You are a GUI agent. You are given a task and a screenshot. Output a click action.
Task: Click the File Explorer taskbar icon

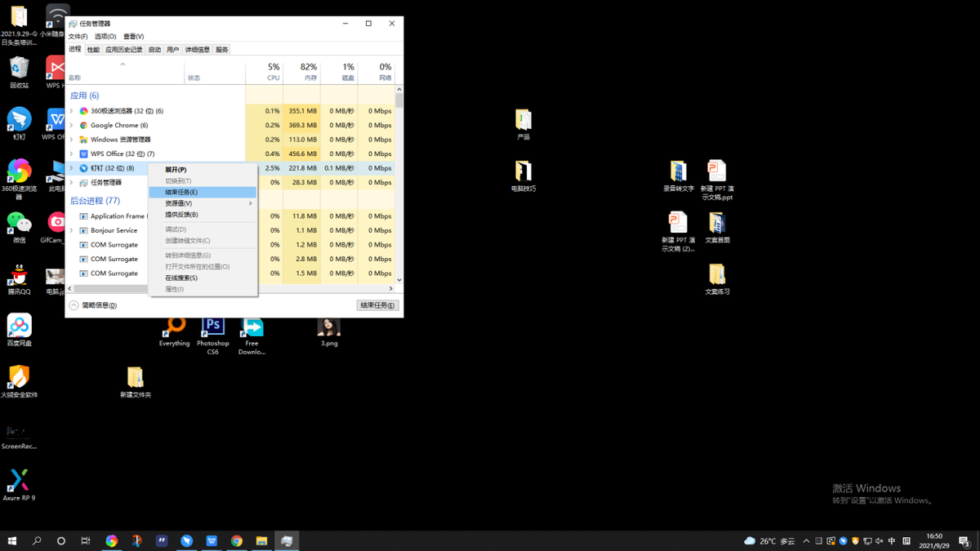[261, 540]
